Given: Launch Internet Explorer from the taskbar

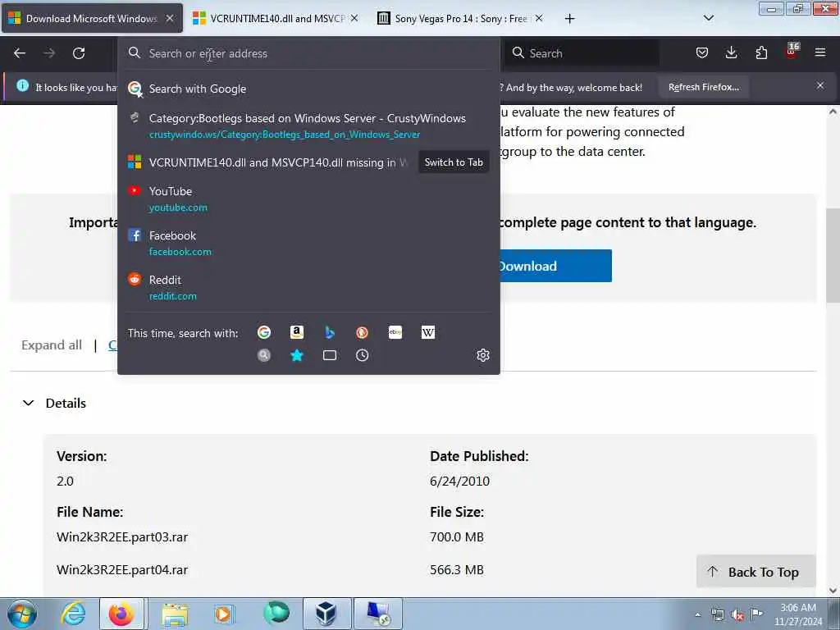Looking at the screenshot, I should 73,614.
